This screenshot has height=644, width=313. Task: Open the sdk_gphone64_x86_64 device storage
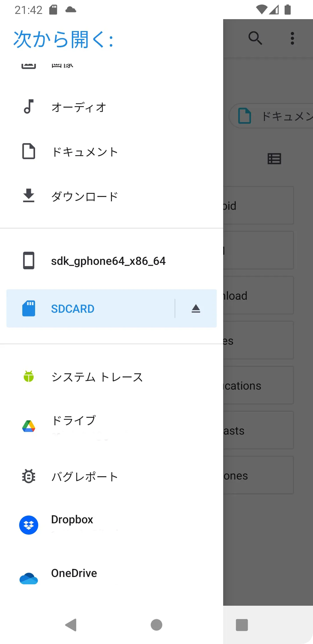[x=108, y=261]
